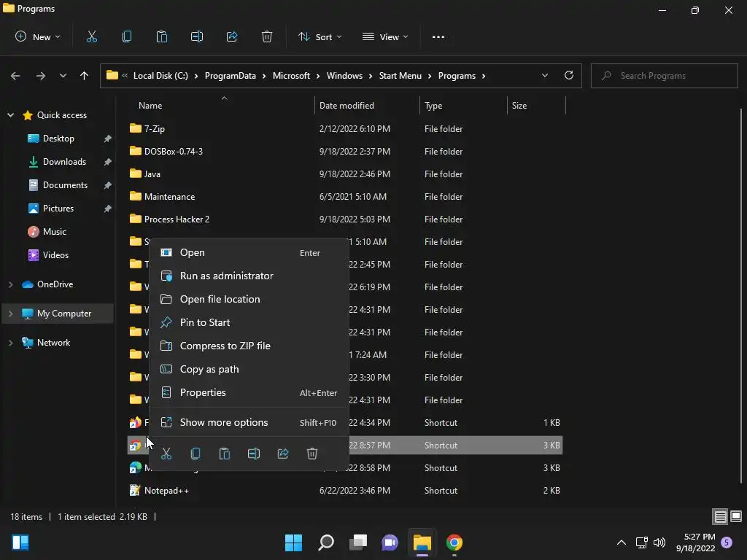The width and height of the screenshot is (747, 560).
Task: Expand the address bar history dropdown
Action: 544,75
